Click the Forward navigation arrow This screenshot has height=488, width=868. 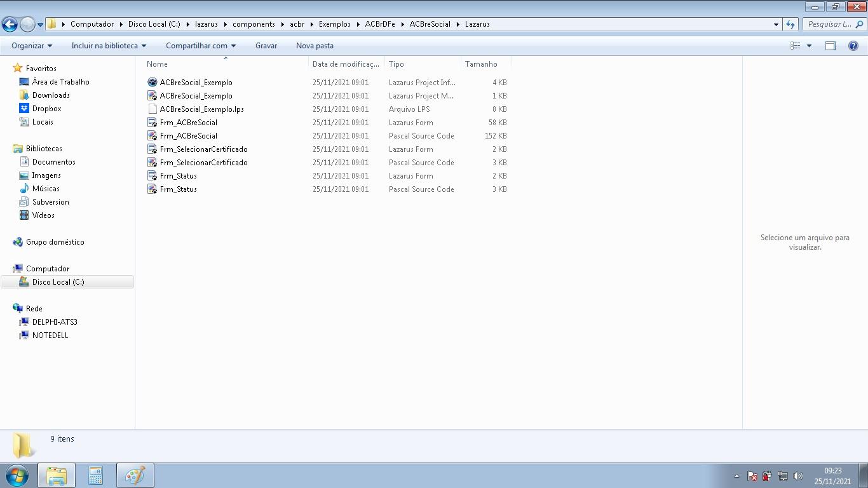point(27,24)
